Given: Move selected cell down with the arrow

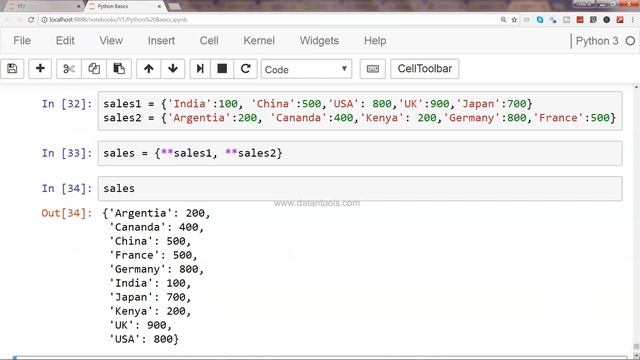Looking at the screenshot, I should (x=173, y=69).
